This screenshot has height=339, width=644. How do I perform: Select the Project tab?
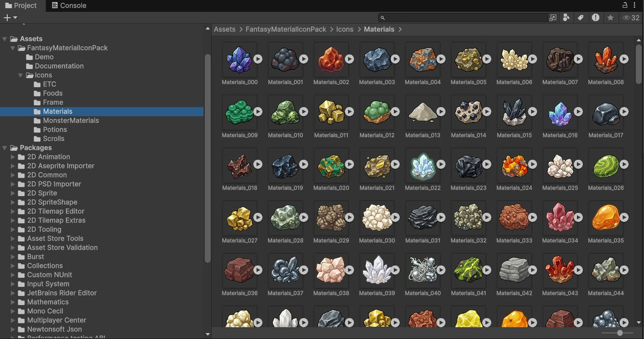coord(21,5)
